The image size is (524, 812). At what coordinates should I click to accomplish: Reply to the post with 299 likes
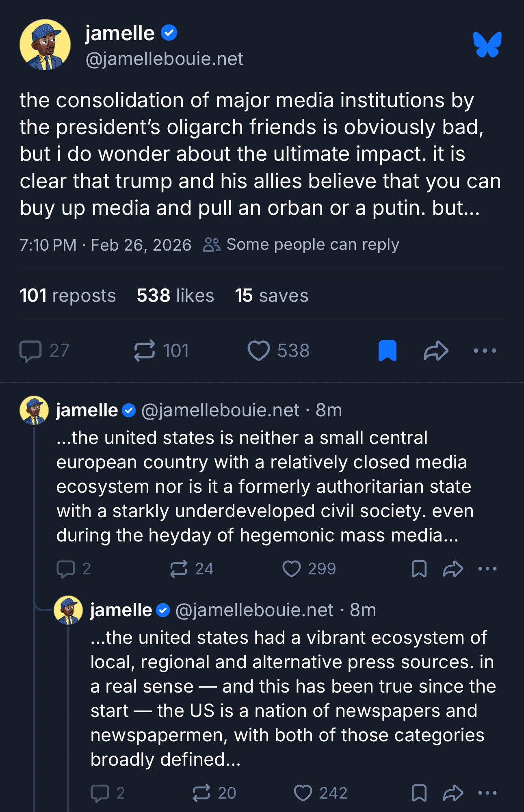click(66, 569)
